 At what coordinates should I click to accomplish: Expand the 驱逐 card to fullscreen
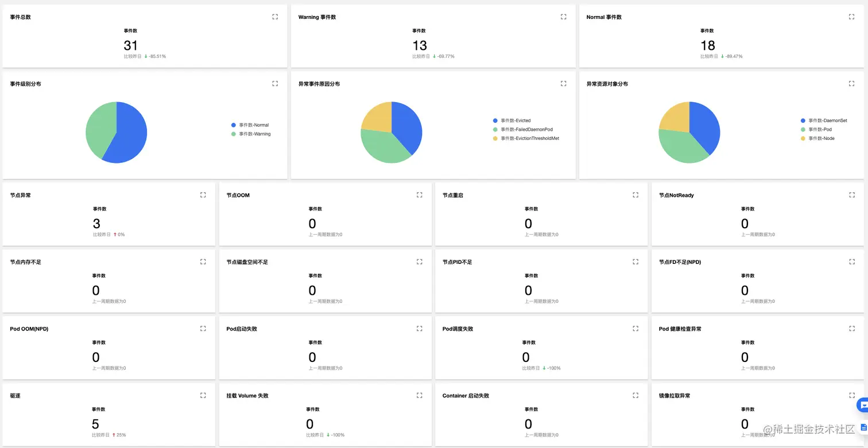203,396
